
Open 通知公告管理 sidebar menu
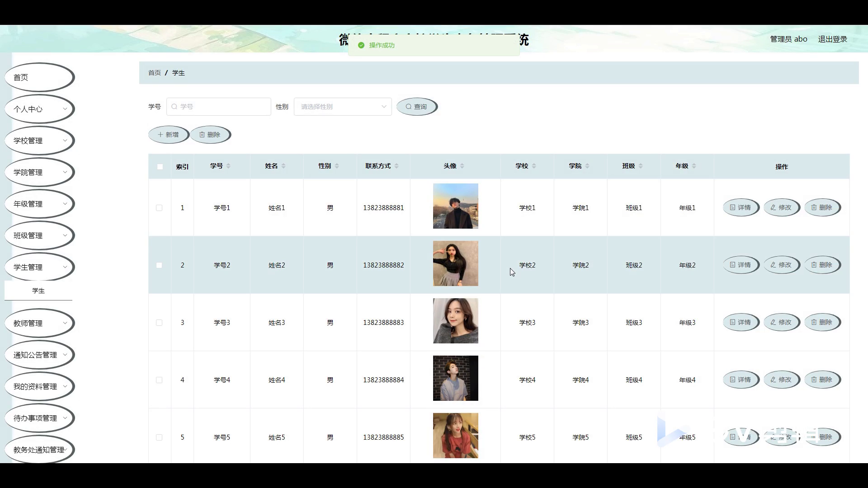pyautogui.click(x=39, y=355)
